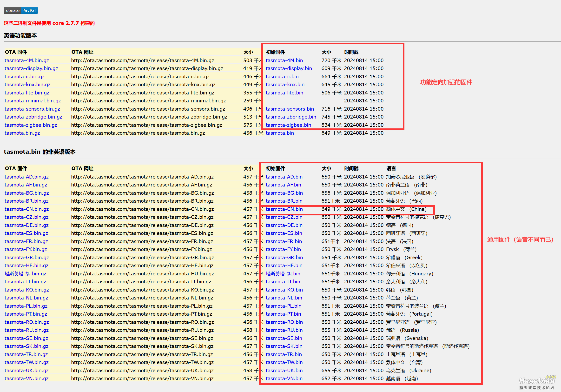The width and height of the screenshot is (561, 392).
Task: Click the core 2.7.7 red notice text
Action: coord(49,23)
